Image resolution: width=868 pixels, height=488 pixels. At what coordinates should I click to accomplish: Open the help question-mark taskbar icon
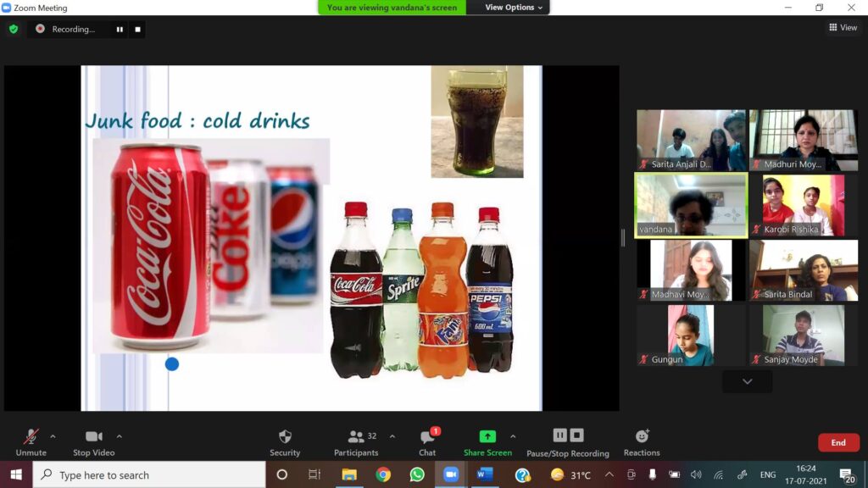522,474
